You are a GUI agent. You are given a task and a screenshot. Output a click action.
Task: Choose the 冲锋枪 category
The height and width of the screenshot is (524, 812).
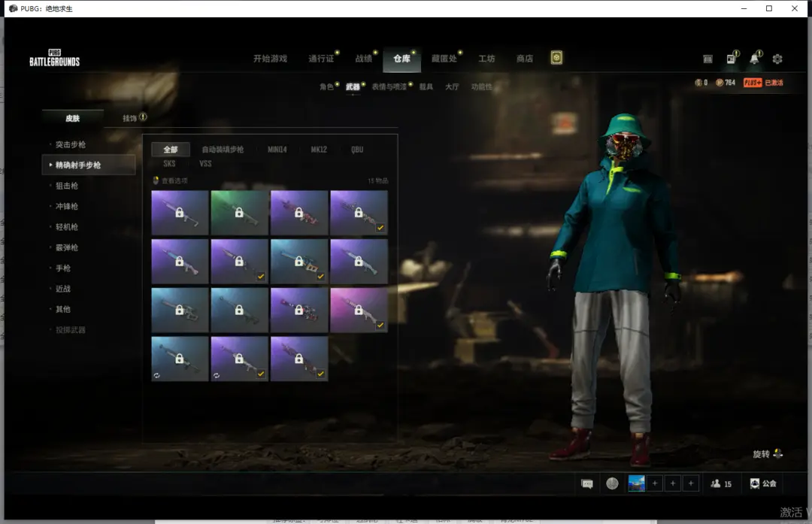[67, 206]
